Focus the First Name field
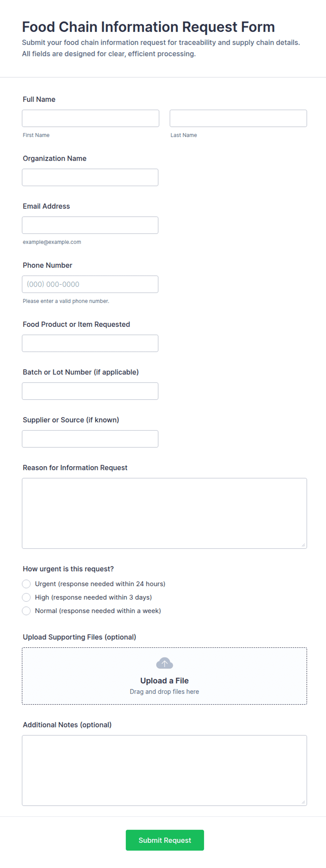The image size is (326, 868). pos(90,118)
